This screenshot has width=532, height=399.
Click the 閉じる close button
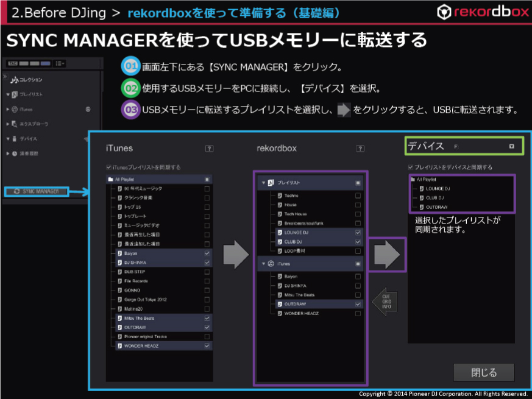(x=484, y=373)
